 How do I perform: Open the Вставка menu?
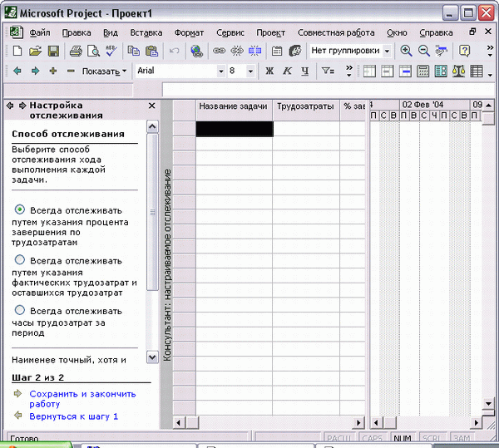click(146, 32)
